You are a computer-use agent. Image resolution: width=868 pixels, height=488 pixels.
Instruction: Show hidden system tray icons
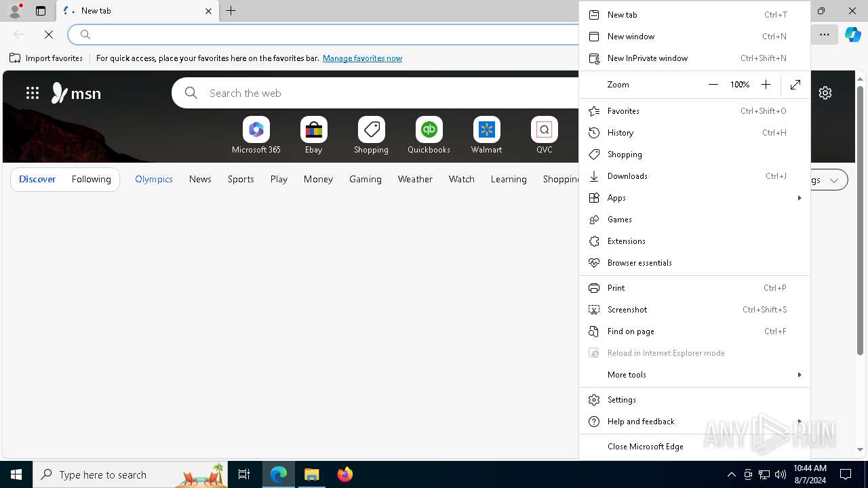pyautogui.click(x=731, y=474)
